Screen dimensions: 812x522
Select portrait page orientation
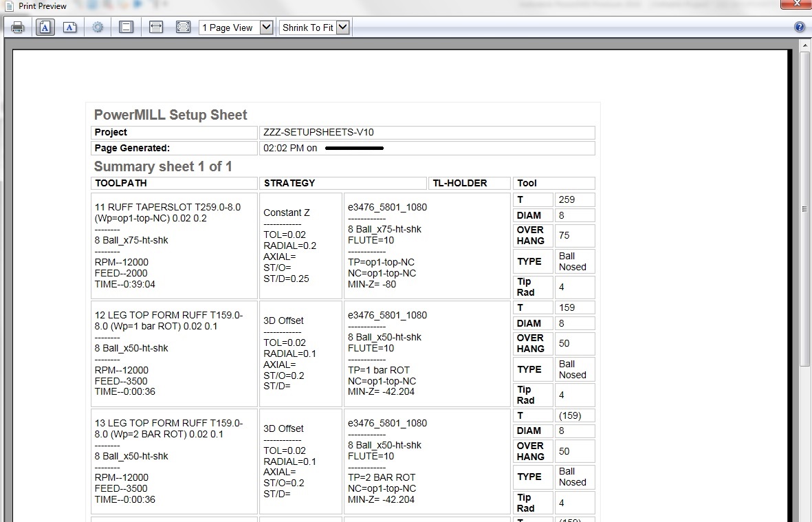(x=45, y=27)
